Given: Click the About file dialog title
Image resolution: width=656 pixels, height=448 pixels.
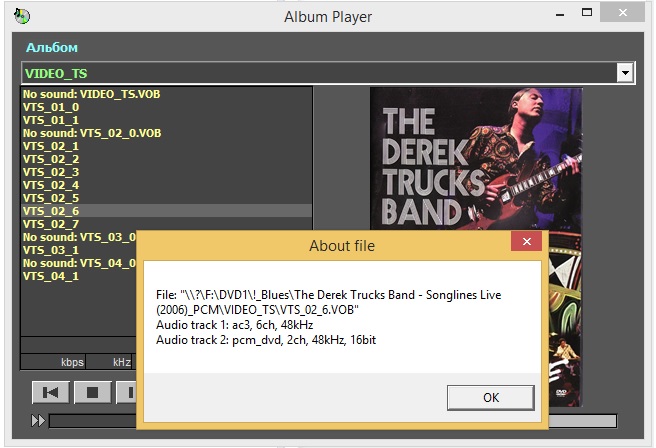Looking at the screenshot, I should pos(342,246).
